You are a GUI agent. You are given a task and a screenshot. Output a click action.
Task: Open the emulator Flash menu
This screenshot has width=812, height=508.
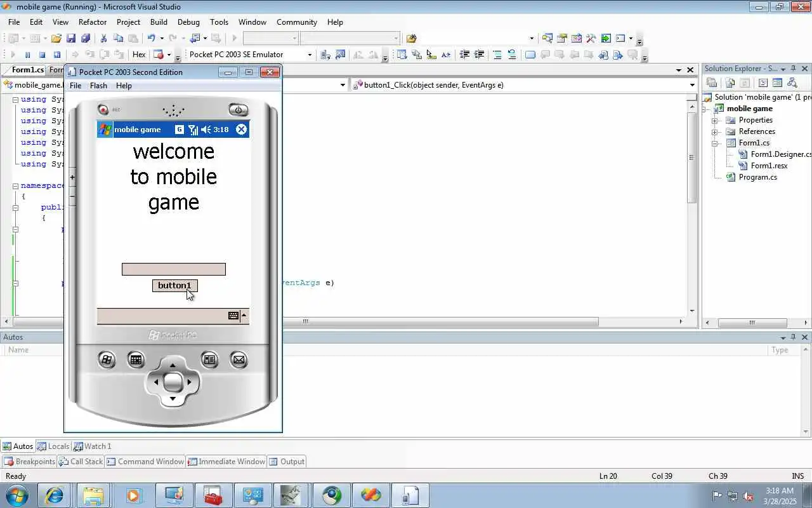click(98, 86)
